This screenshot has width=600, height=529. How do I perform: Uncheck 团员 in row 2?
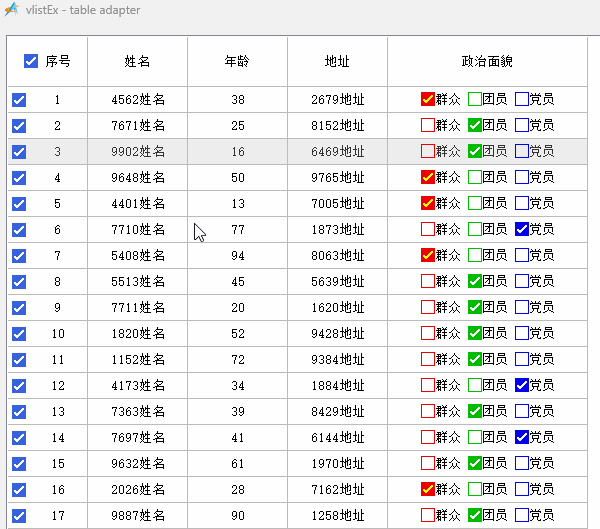coord(474,125)
